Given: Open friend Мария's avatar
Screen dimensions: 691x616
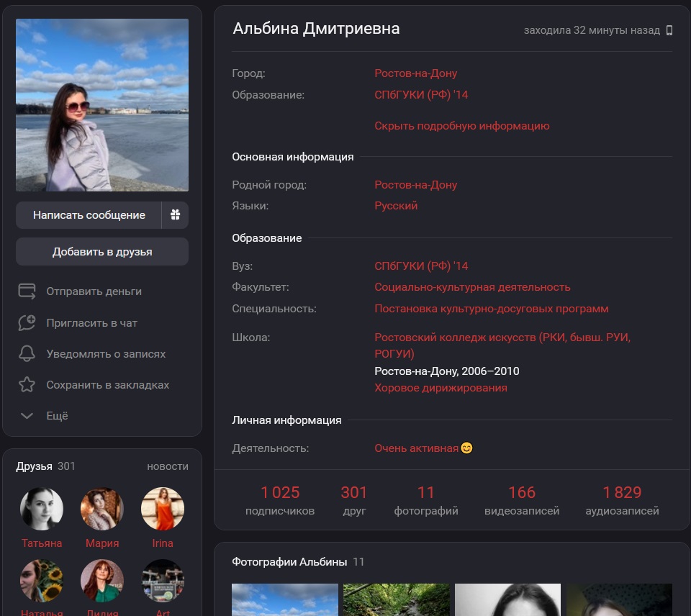Looking at the screenshot, I should point(102,509).
